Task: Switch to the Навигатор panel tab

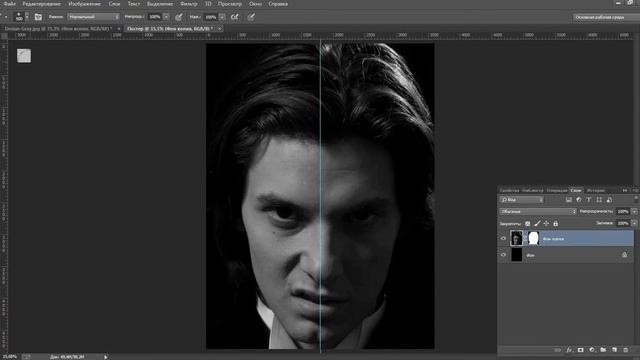Action: [x=533, y=190]
